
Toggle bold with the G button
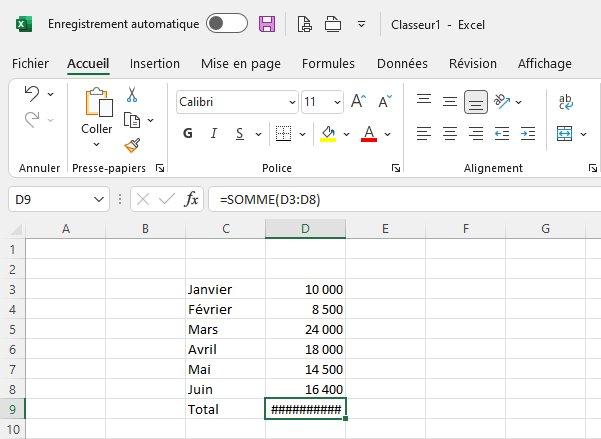point(188,133)
